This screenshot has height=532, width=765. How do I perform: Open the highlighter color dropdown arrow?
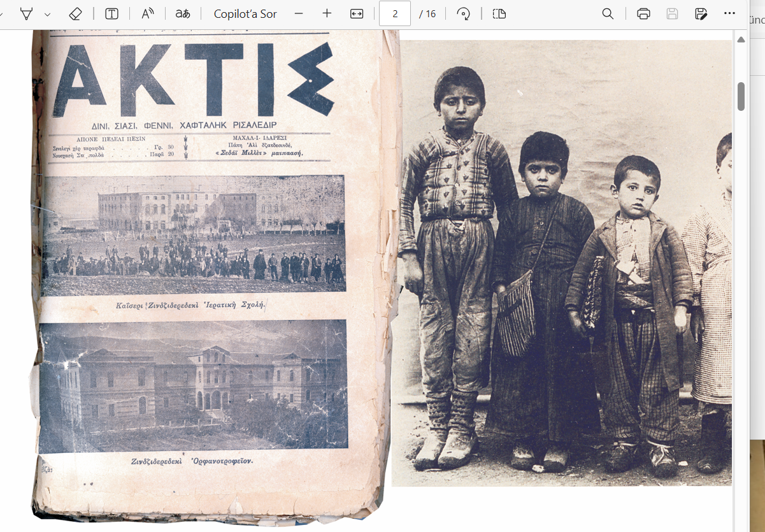coord(48,14)
